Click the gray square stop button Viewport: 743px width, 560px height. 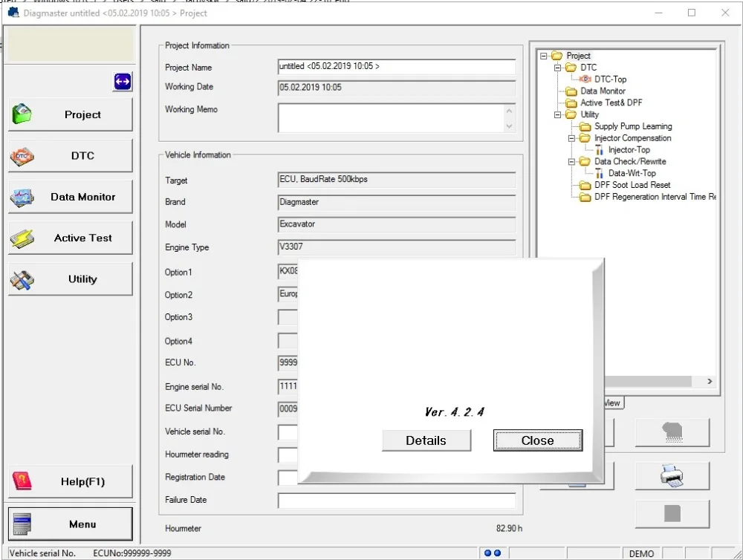[672, 513]
